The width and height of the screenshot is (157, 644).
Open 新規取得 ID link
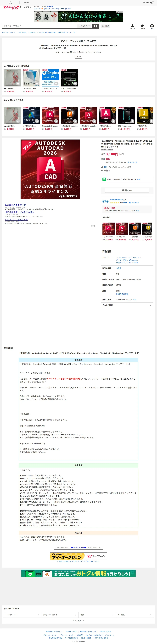[x=50, y=6]
